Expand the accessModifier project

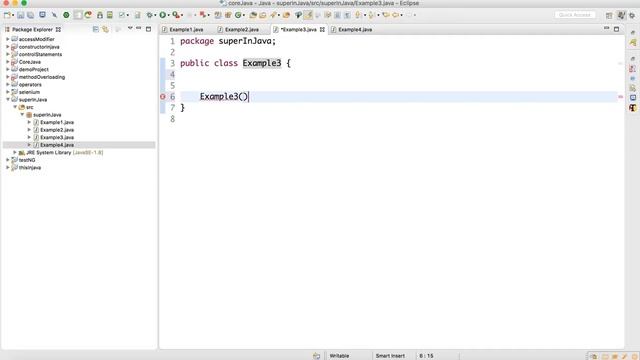click(x=8, y=39)
